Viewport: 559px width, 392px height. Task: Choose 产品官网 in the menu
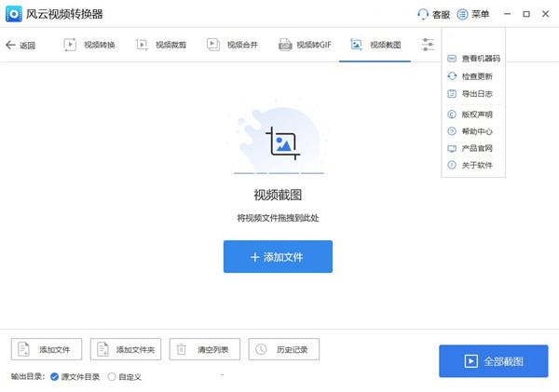473,148
